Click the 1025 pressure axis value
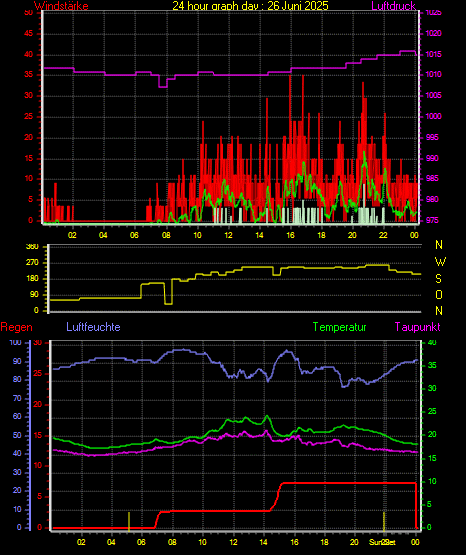The image size is (466, 555). coord(433,13)
